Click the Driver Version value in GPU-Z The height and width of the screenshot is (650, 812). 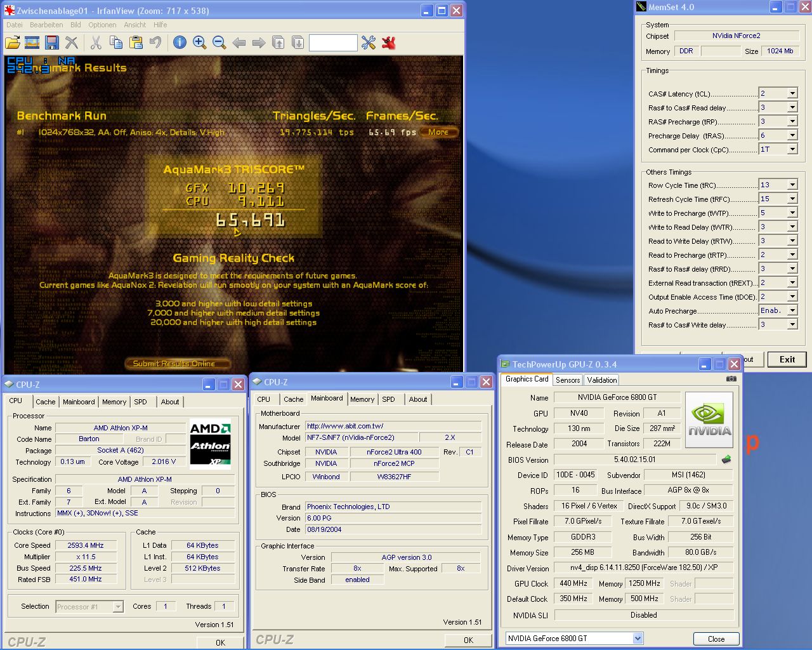[x=643, y=567]
